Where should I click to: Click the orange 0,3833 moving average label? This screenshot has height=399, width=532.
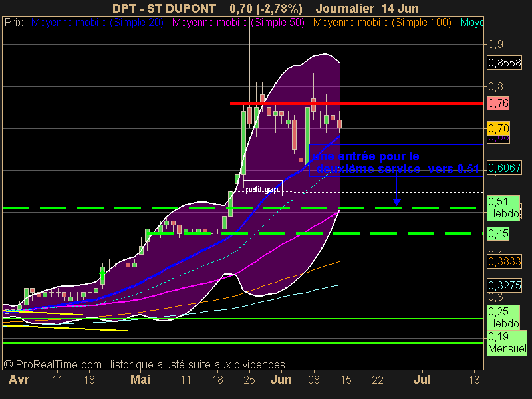coord(504,261)
